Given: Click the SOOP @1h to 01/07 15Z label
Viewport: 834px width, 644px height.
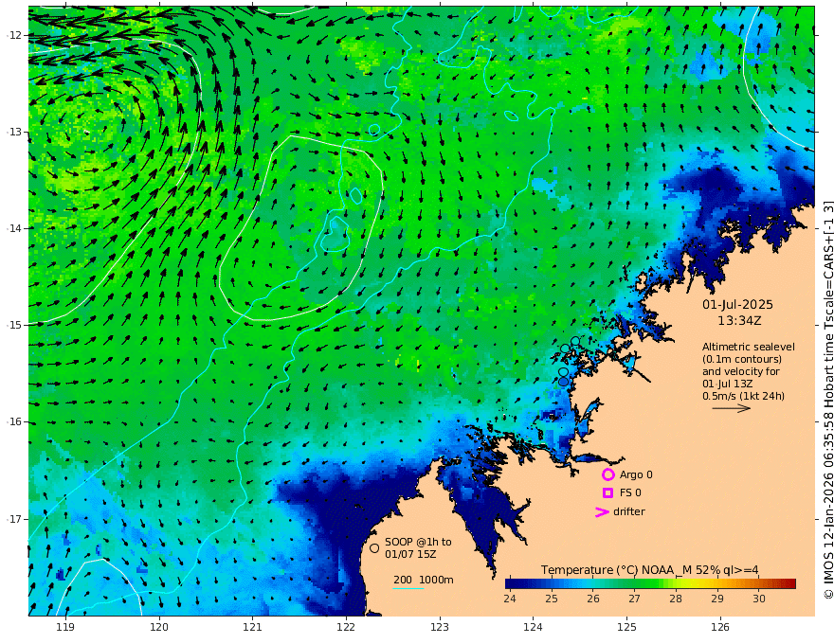Looking at the screenshot, I should coord(418,547).
